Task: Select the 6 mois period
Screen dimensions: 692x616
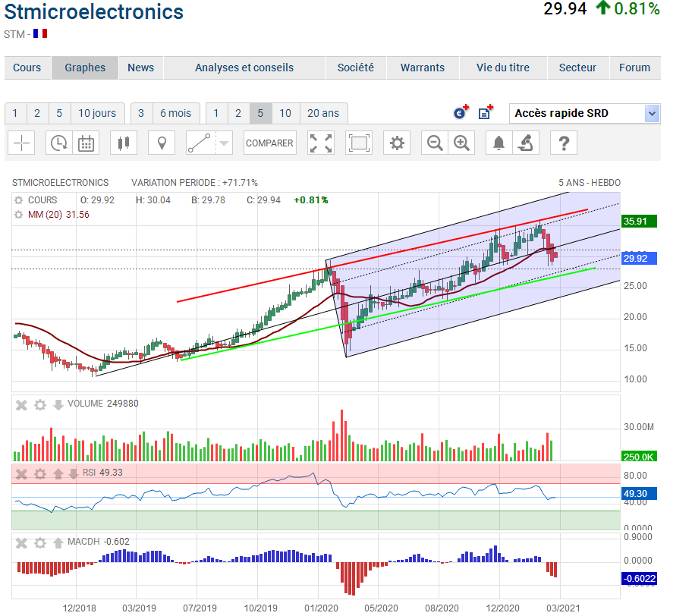Action: [x=176, y=113]
